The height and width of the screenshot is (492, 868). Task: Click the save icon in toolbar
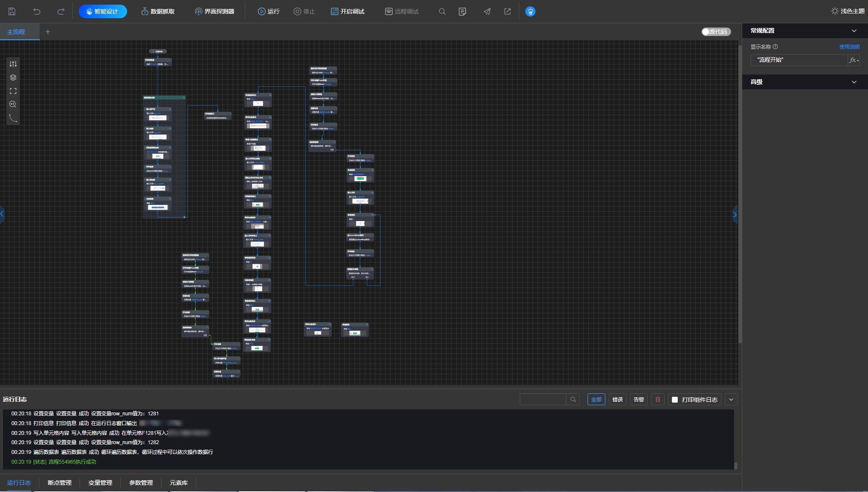pos(12,11)
